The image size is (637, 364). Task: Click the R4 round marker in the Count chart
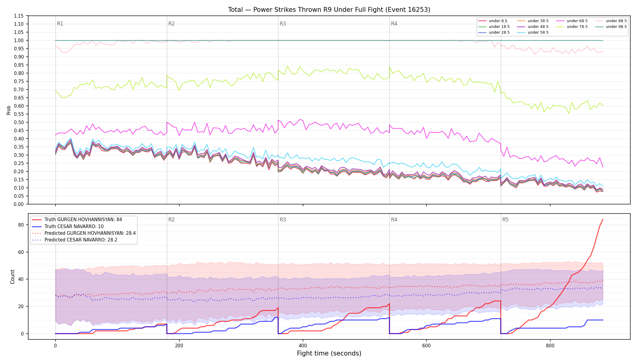(394, 220)
